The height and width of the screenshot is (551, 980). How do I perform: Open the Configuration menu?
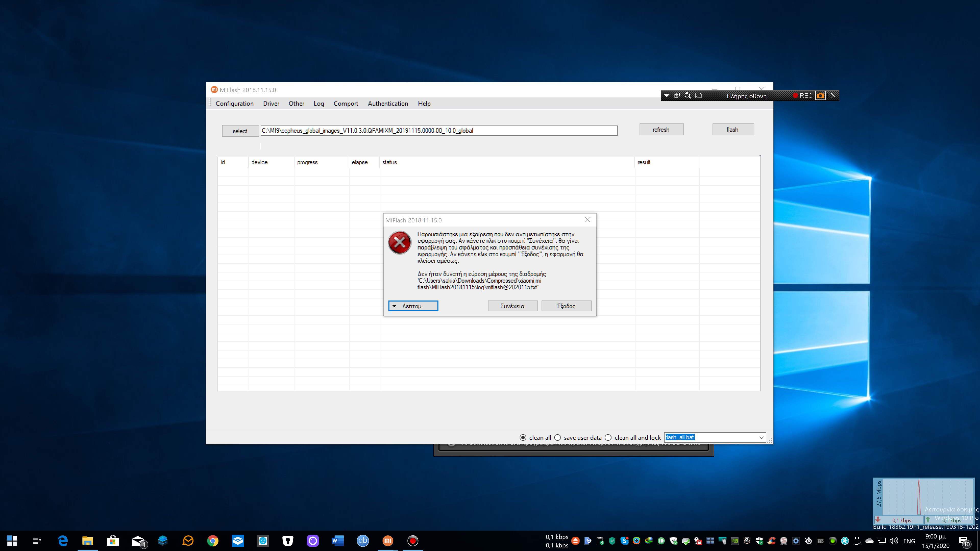(x=234, y=103)
